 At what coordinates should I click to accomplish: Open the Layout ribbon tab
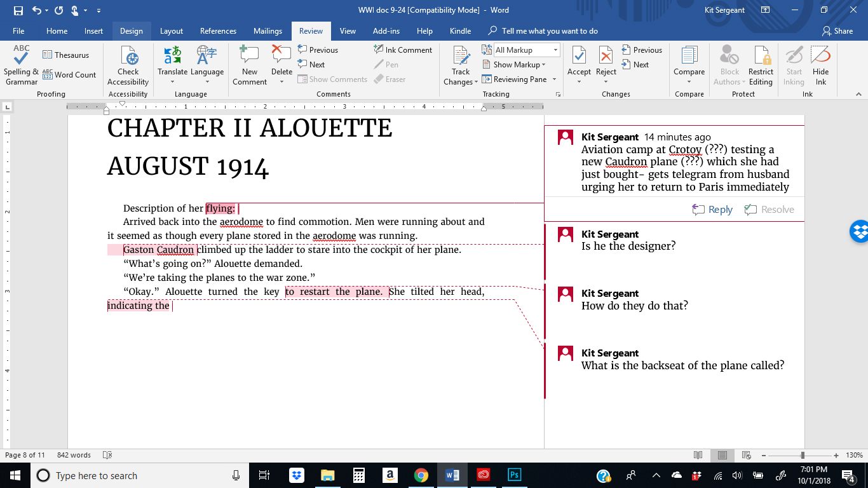[171, 31]
